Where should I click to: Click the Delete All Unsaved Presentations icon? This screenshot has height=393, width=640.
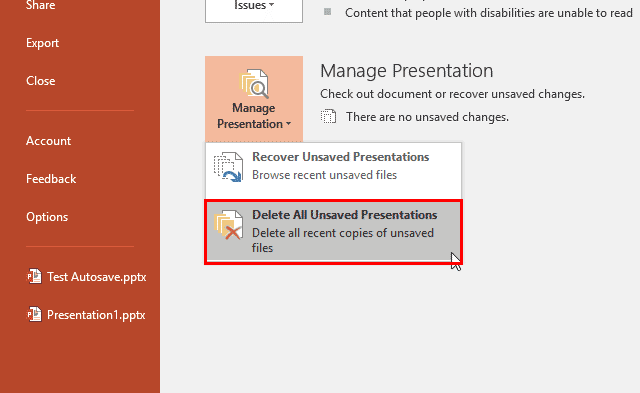[229, 225]
